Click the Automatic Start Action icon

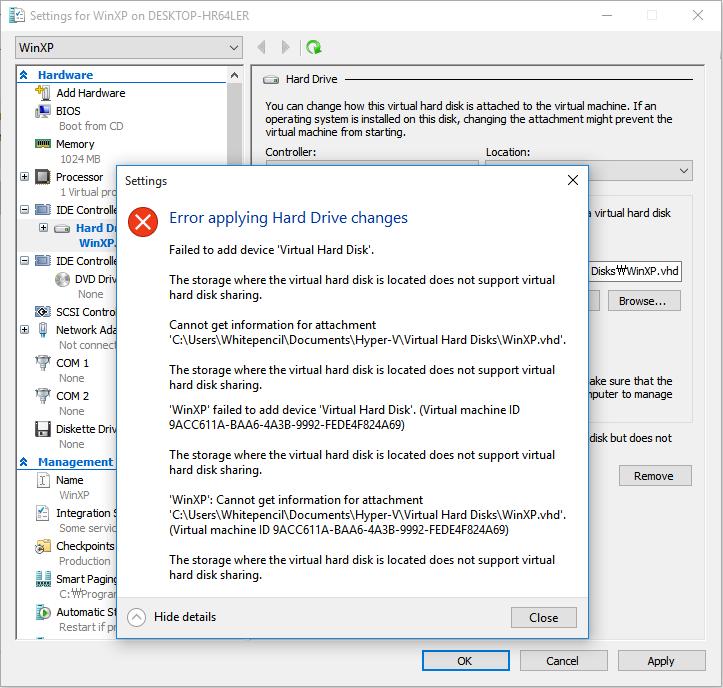pos(43,612)
